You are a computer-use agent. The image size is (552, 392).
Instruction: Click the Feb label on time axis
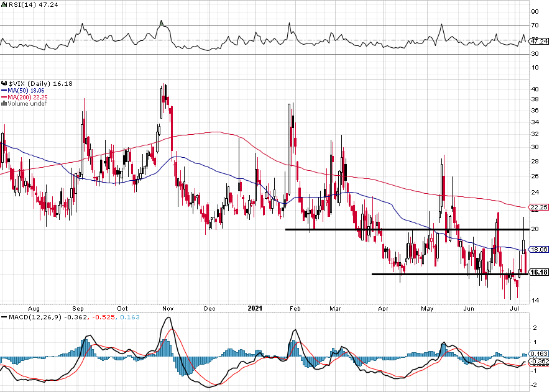click(x=295, y=309)
